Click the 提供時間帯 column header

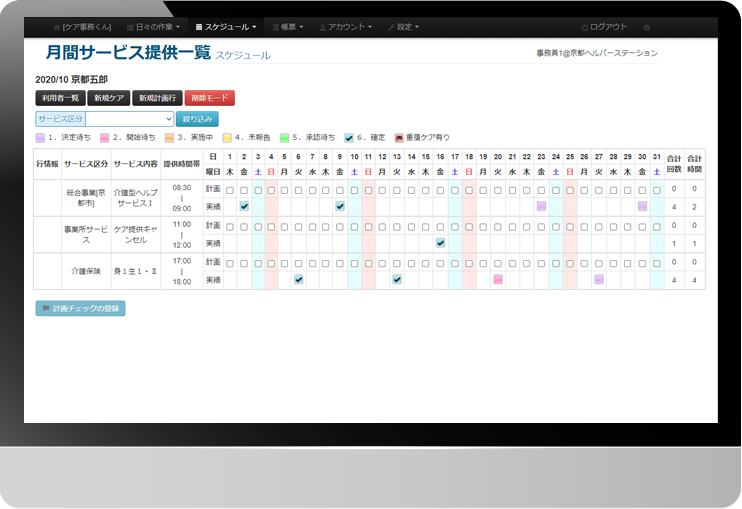click(182, 164)
